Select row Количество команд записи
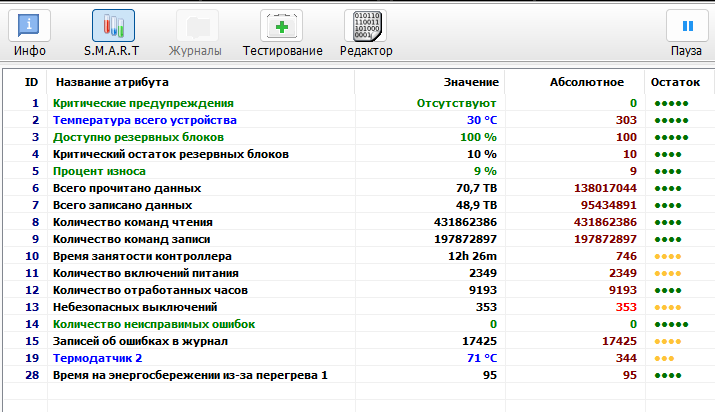This screenshot has height=412, width=715. click(359, 239)
